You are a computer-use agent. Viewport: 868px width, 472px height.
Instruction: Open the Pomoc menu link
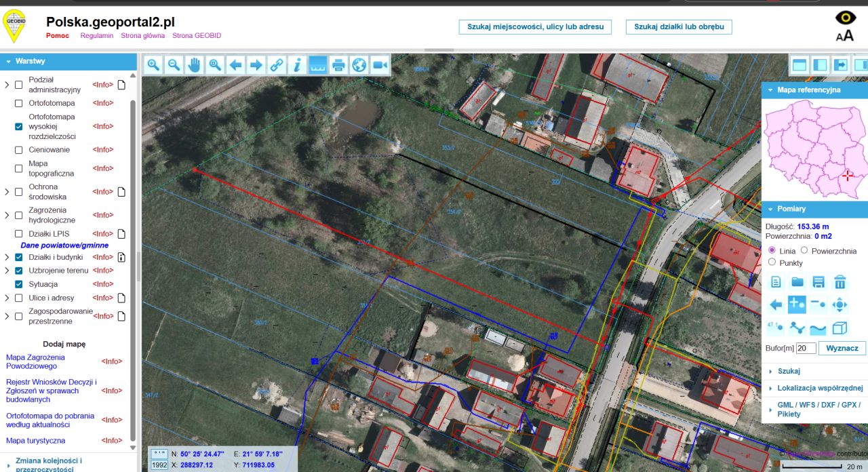point(58,35)
